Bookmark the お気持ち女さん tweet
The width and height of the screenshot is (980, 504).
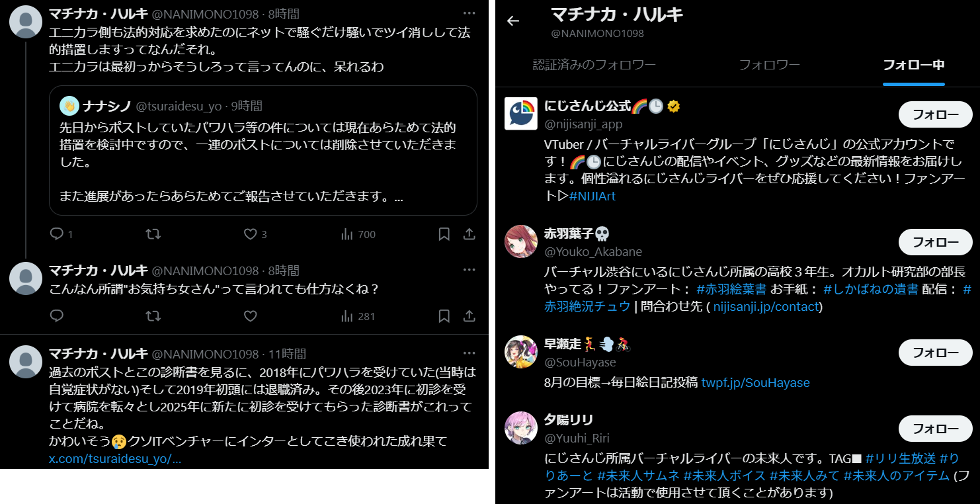coord(444,316)
